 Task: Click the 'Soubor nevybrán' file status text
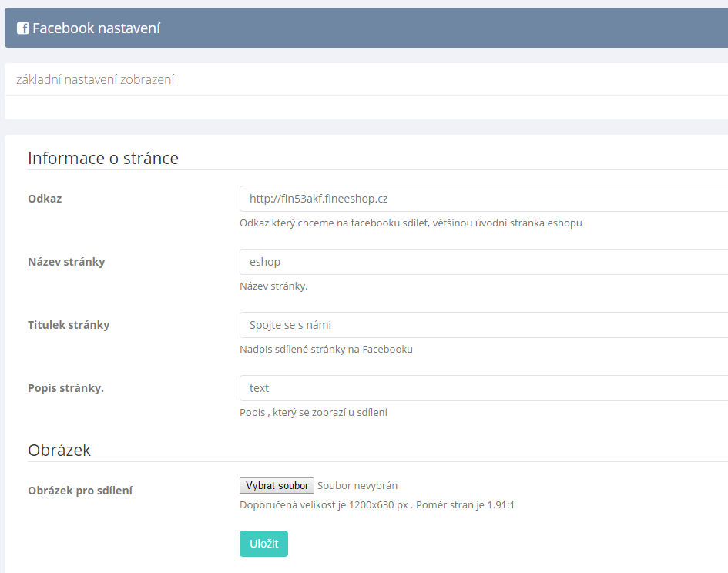(x=357, y=486)
